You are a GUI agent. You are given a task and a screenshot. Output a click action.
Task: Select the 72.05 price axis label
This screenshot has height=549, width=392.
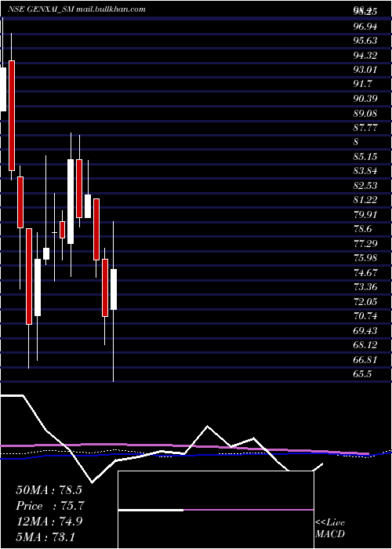(x=365, y=301)
